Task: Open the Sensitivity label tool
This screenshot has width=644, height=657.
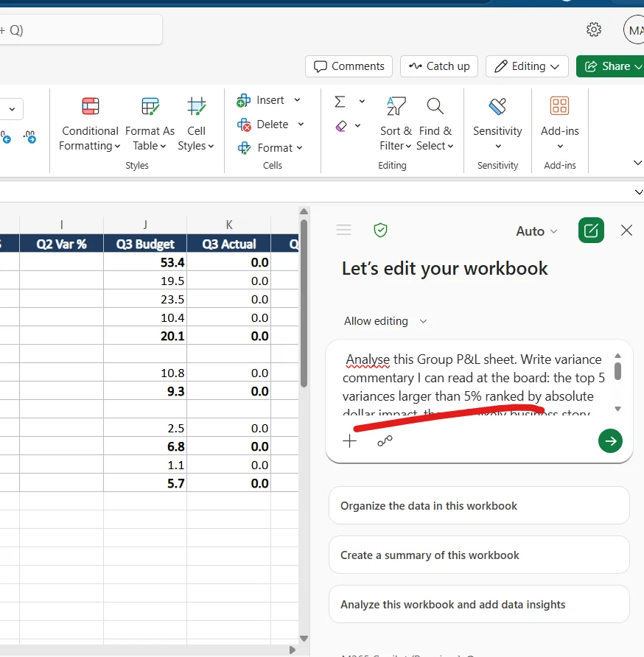Action: 497,123
